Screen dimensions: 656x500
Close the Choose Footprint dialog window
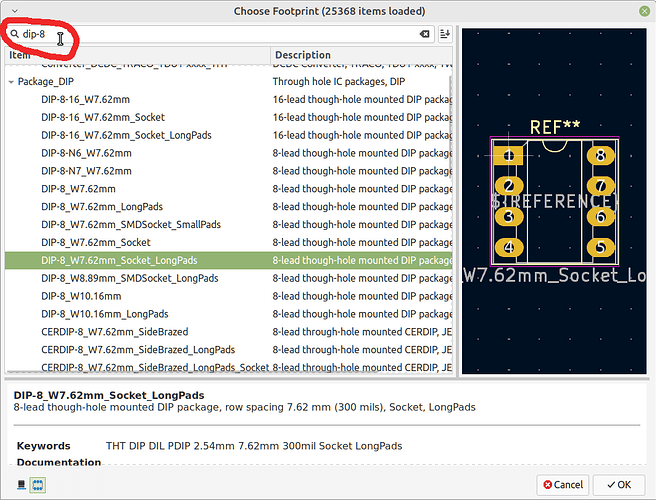(644, 11)
